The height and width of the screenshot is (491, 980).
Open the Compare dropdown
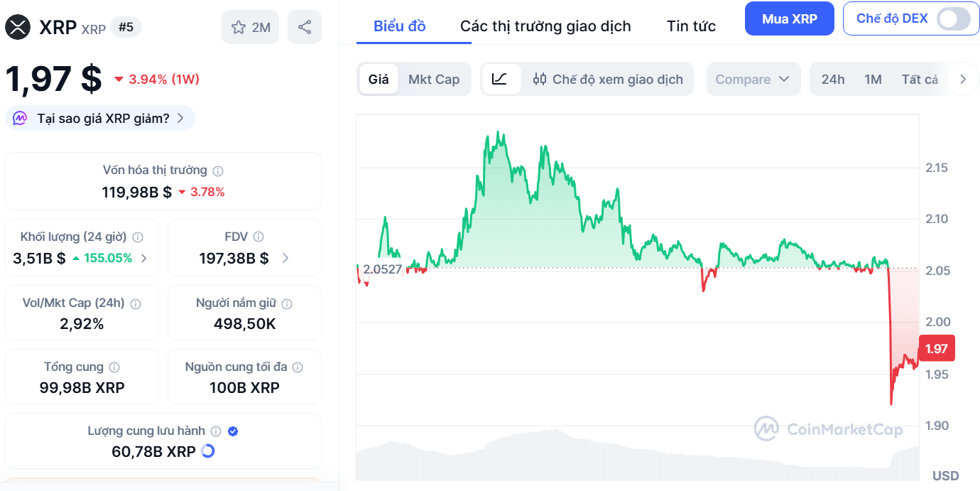coord(753,80)
